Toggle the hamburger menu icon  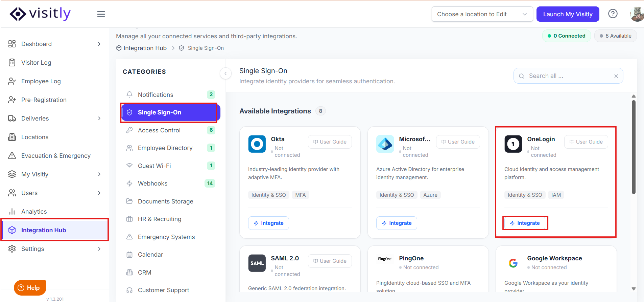101,14
